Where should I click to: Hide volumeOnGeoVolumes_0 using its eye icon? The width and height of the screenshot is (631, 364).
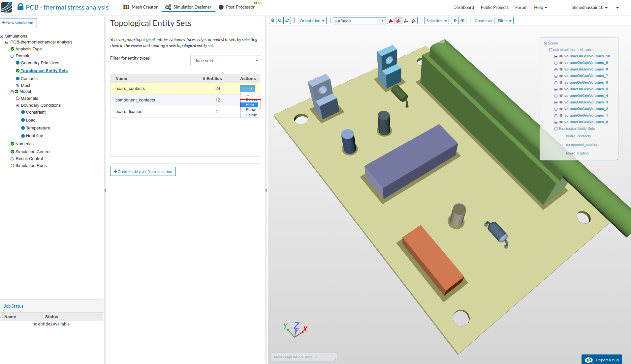coord(561,122)
